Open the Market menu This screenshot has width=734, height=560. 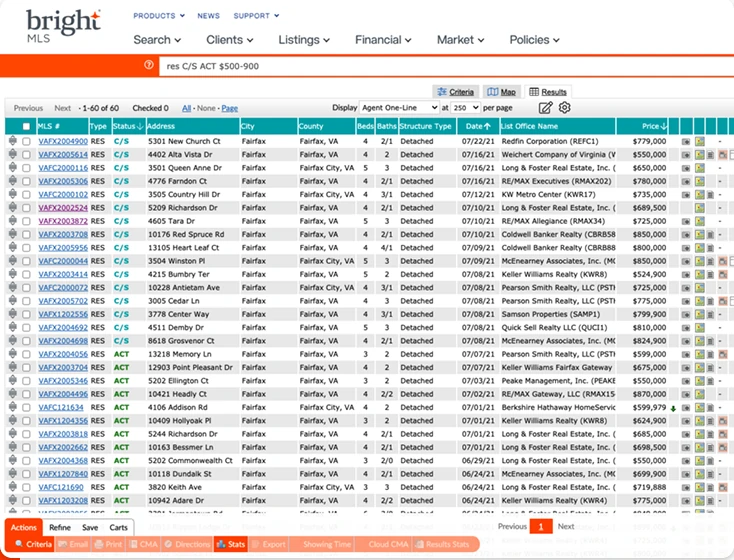pyautogui.click(x=460, y=40)
